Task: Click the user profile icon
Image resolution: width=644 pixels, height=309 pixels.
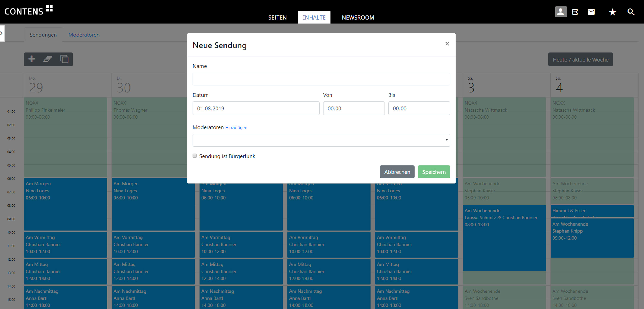Action: click(560, 12)
